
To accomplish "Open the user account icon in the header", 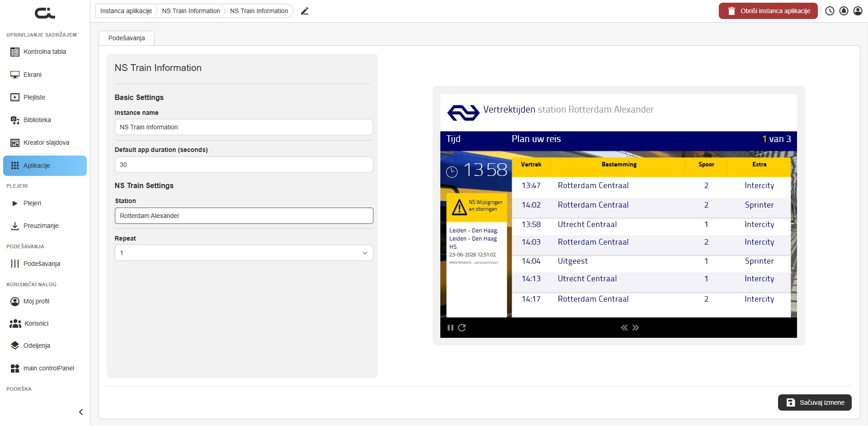I will pyautogui.click(x=858, y=11).
